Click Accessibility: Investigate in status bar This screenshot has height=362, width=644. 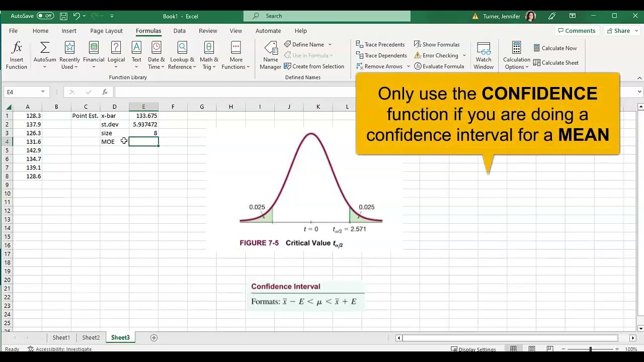60,349
